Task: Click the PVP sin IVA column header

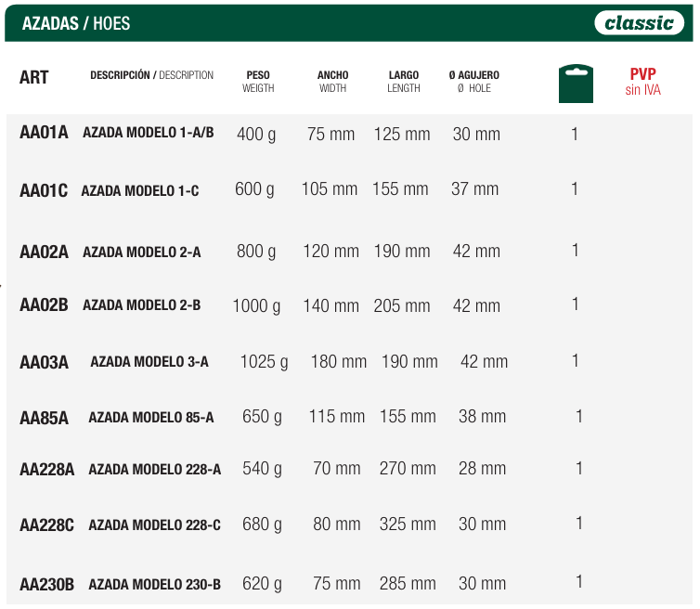Action: 642,82
